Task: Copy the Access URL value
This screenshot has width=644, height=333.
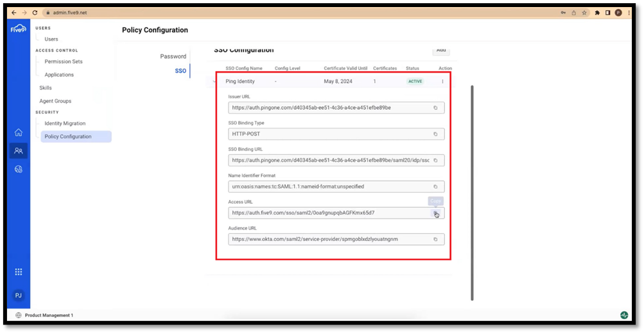Action: tap(435, 213)
